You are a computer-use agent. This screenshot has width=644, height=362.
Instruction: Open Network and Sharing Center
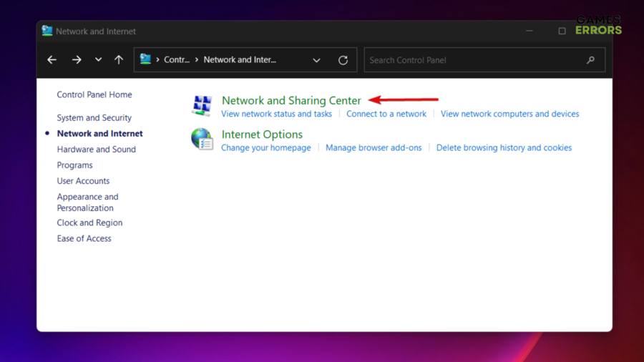pyautogui.click(x=291, y=101)
